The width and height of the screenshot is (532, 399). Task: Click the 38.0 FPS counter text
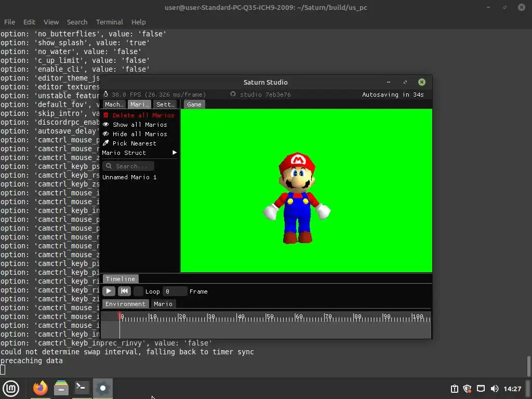159,95
